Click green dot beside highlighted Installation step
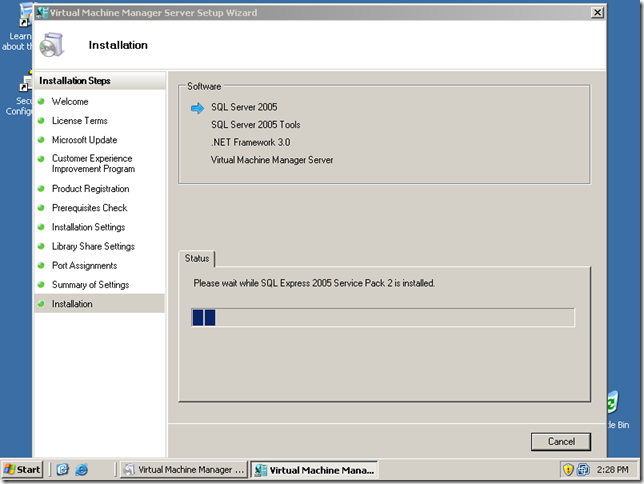644x484 pixels. (41, 304)
